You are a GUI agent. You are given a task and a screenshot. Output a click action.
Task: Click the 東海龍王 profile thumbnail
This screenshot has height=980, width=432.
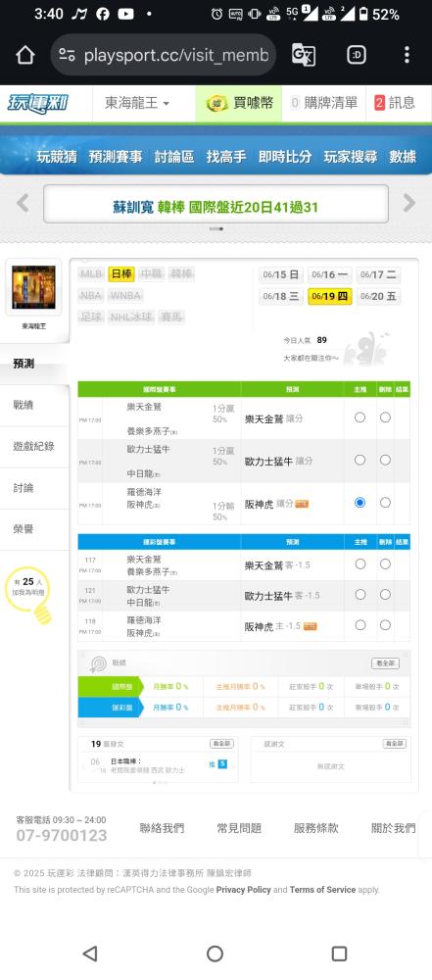33,287
